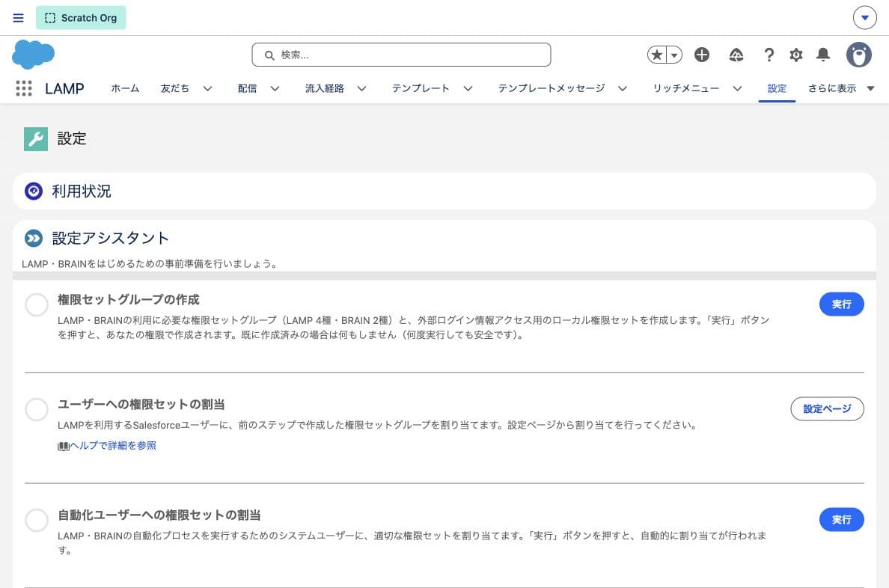Open the ヘルプで詳細を参照 link

tap(113, 446)
